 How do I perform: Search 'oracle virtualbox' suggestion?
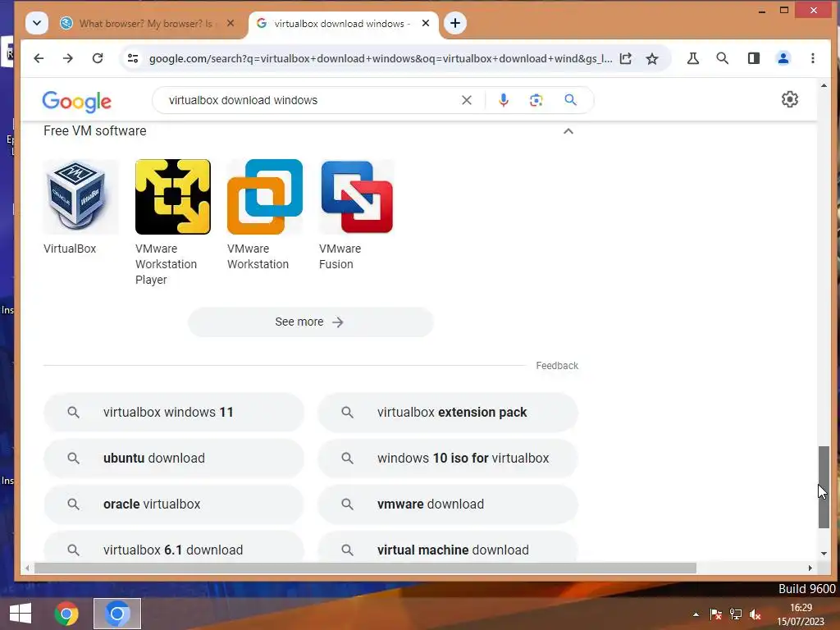174,504
